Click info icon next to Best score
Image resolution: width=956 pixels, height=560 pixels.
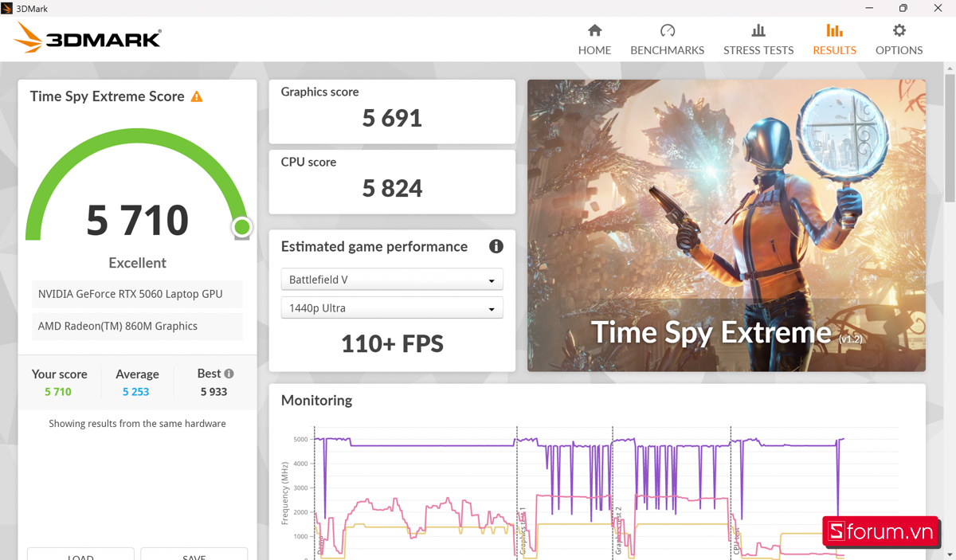(x=229, y=374)
